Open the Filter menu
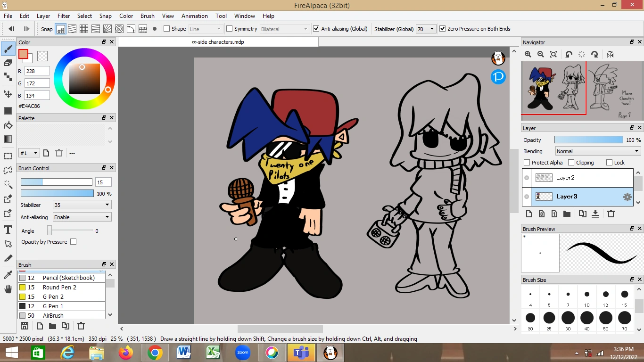 (63, 16)
